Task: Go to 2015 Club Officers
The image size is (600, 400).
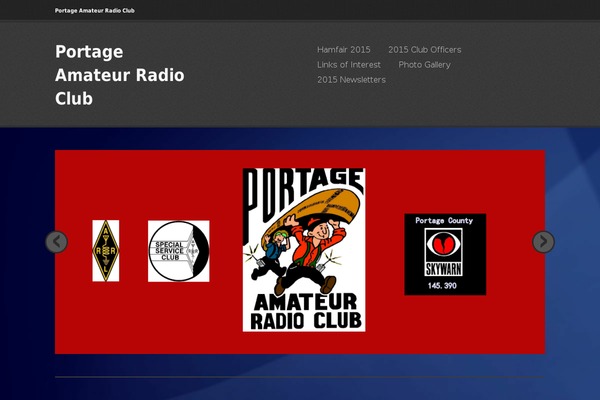Action: (x=425, y=50)
